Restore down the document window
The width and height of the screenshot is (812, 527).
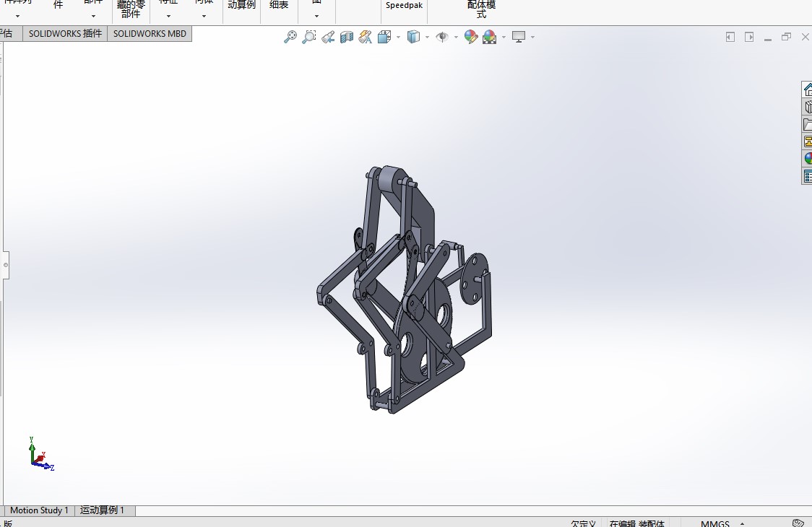pos(786,37)
